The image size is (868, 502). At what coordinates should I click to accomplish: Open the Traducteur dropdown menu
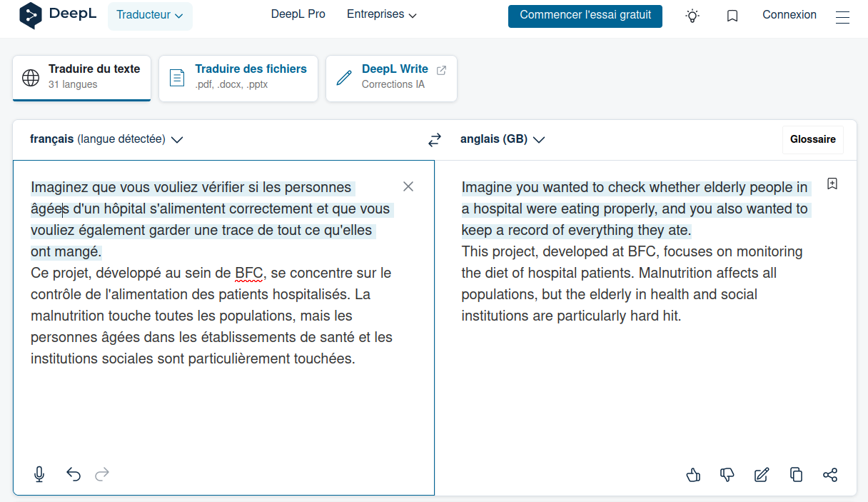(x=150, y=15)
